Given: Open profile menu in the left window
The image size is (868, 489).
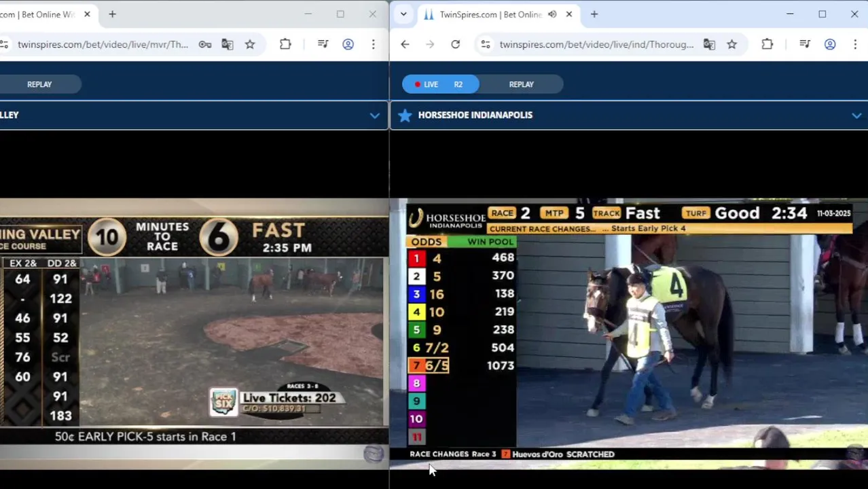Looking at the screenshot, I should click(348, 44).
